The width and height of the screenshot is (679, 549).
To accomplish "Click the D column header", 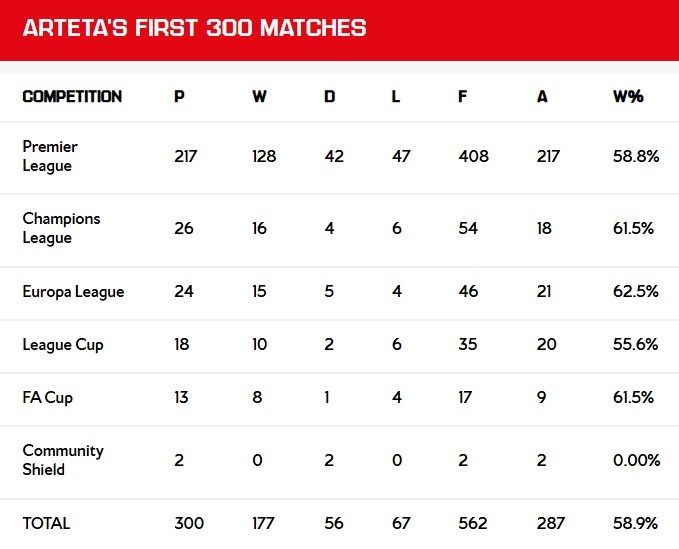I will (330, 97).
